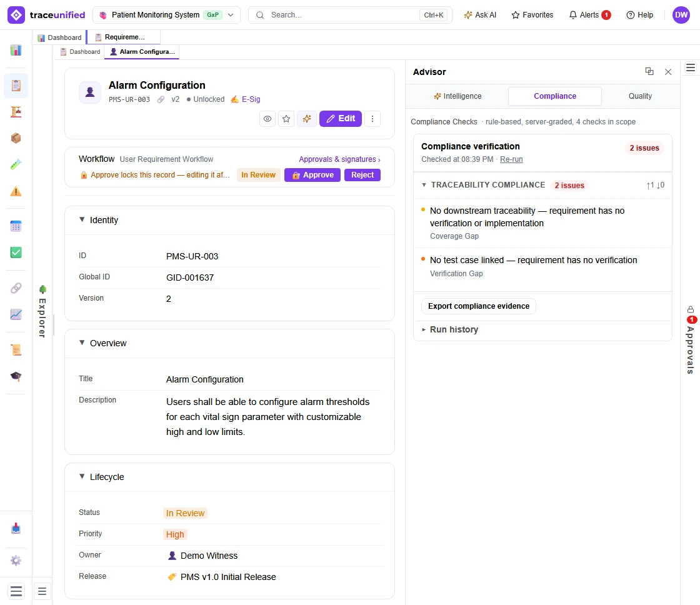700x605 pixels.
Task: Click the ↑1 ↓0 trace counter
Action: (656, 185)
